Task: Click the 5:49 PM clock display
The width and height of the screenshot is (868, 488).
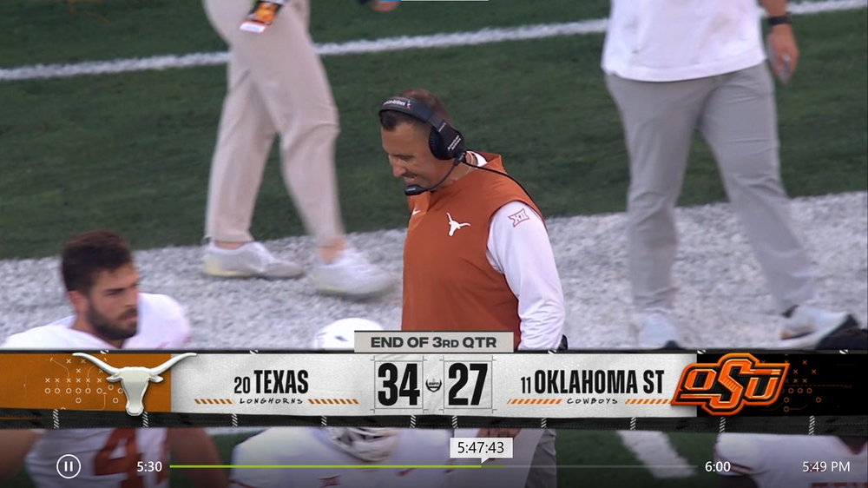Action: [826, 467]
